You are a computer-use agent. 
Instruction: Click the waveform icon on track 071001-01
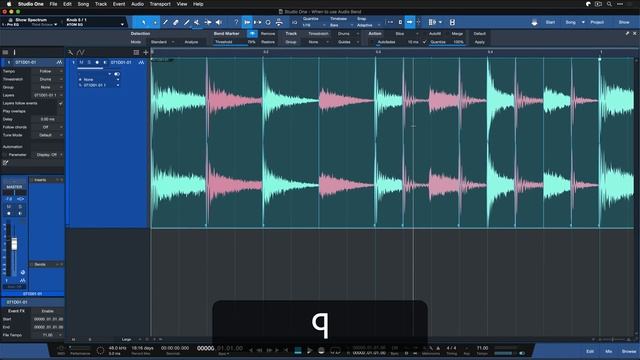point(141,62)
